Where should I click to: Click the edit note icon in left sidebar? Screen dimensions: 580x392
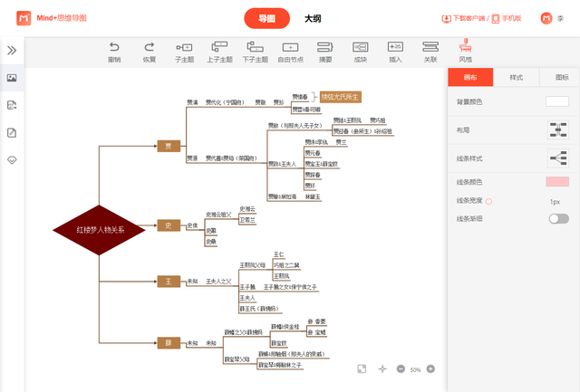click(x=12, y=133)
